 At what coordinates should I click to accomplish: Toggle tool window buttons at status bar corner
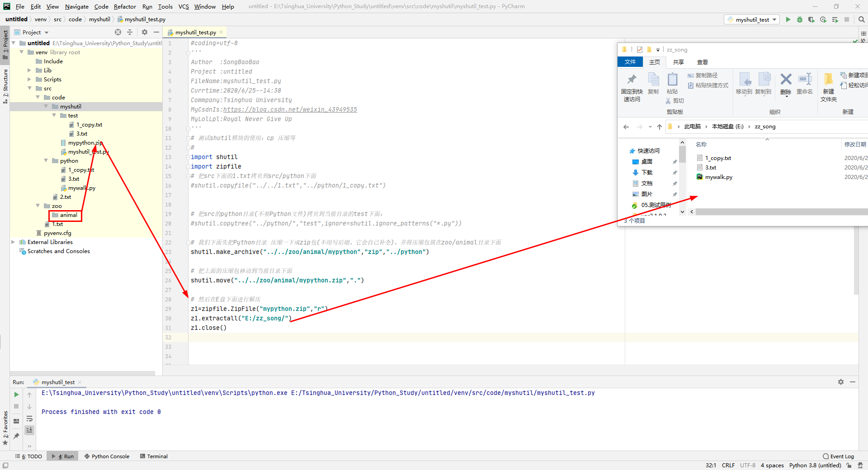[5, 465]
